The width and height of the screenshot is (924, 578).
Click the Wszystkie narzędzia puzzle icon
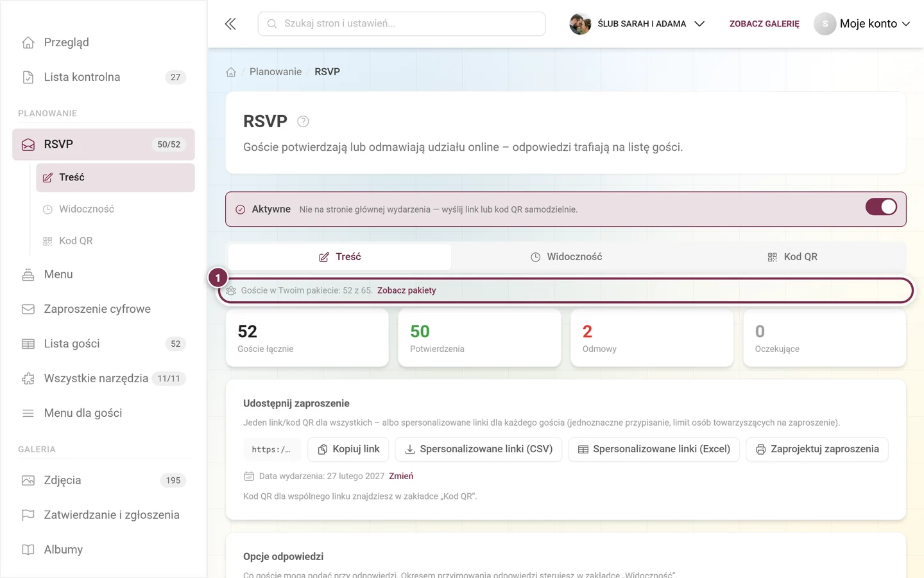[28, 378]
